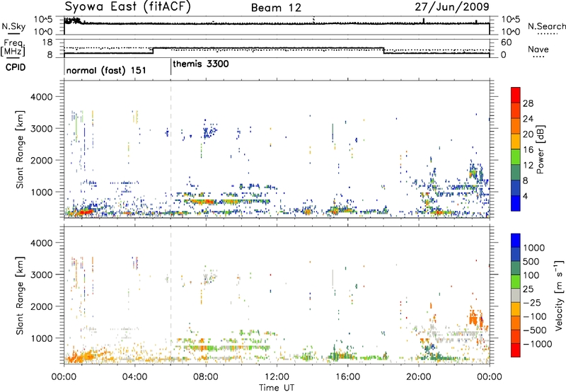Click the "12:00" time tick label
The image size is (566, 392).
click(x=277, y=377)
